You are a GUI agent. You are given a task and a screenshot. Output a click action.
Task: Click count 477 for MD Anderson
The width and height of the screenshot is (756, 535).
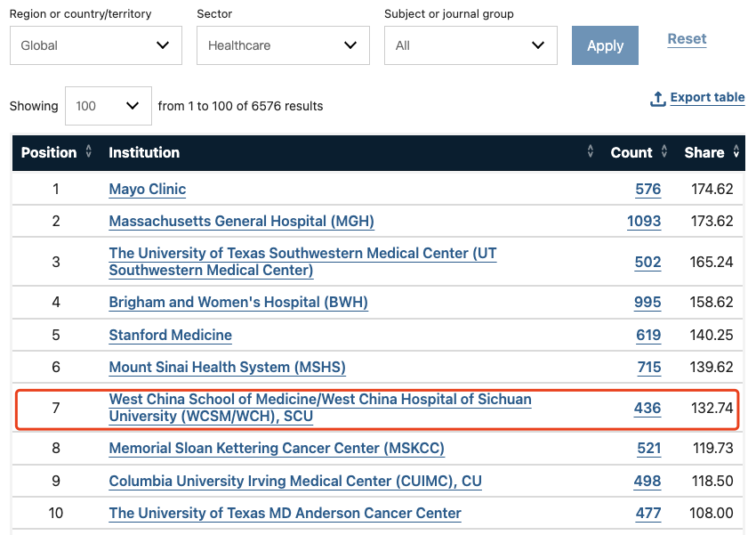pos(648,513)
